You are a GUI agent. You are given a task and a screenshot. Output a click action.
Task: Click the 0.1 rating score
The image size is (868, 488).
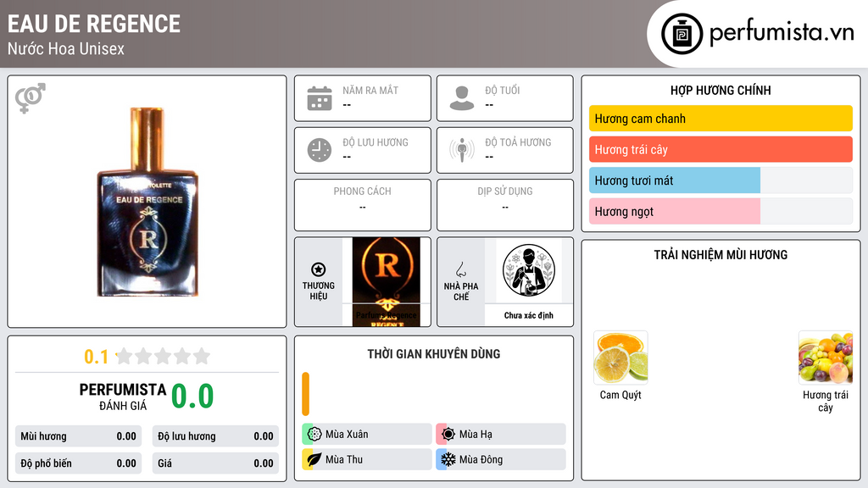pyautogui.click(x=97, y=357)
